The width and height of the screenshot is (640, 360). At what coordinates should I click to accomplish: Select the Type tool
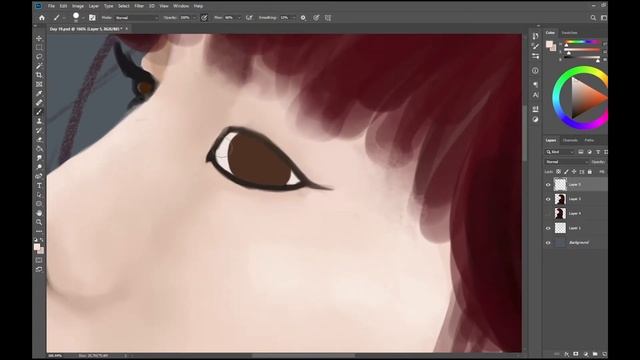pos(39,185)
